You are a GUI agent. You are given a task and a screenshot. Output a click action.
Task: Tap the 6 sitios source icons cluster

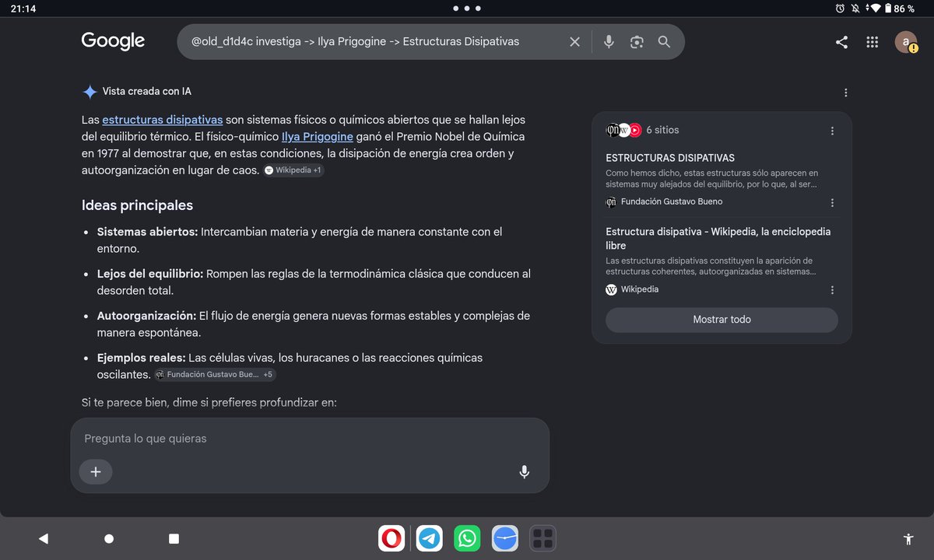pos(623,131)
